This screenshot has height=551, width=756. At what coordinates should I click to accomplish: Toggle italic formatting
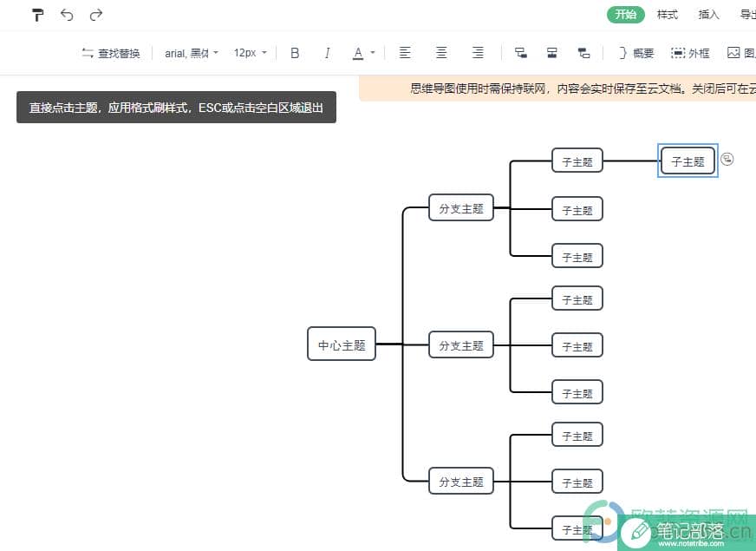[328, 53]
